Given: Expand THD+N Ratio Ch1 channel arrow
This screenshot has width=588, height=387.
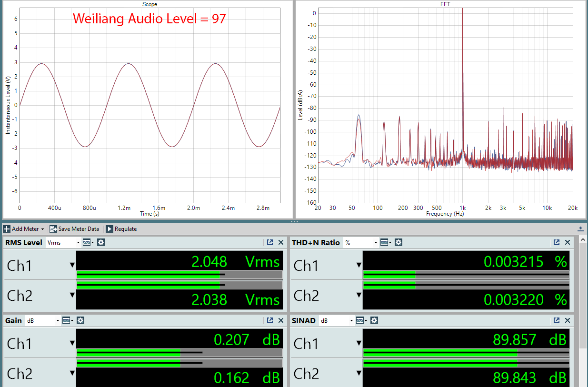Looking at the screenshot, I should pyautogui.click(x=359, y=265).
